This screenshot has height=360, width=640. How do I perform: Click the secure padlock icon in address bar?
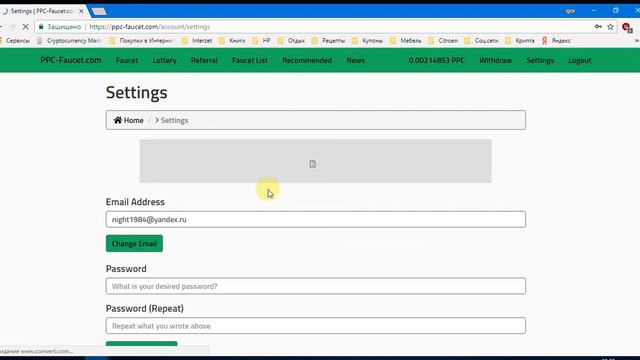(x=41, y=27)
